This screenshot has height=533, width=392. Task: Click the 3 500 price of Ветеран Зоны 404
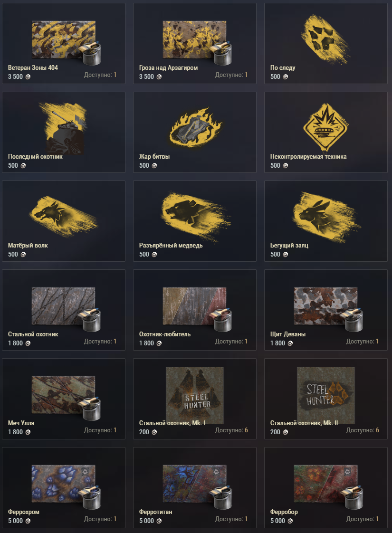tap(15, 77)
